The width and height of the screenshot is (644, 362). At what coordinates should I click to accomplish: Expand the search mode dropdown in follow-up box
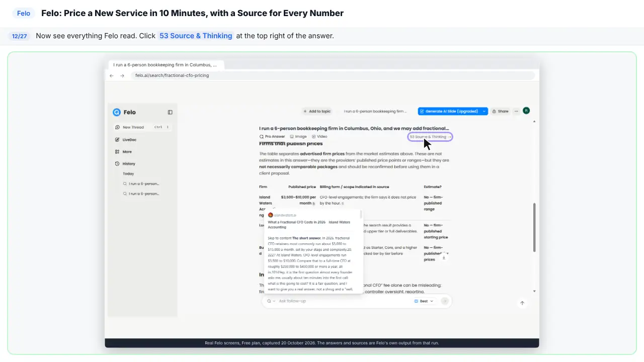point(271,301)
